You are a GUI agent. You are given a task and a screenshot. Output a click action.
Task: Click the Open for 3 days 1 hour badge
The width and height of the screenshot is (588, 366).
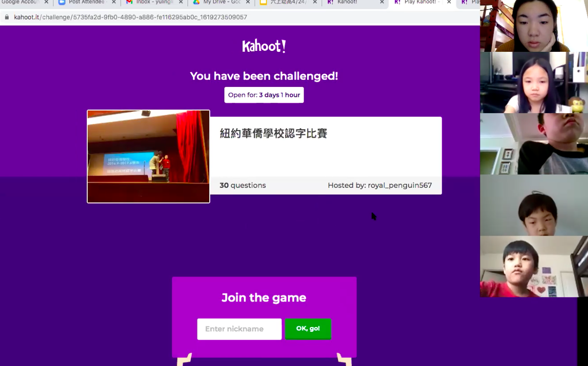click(x=264, y=95)
